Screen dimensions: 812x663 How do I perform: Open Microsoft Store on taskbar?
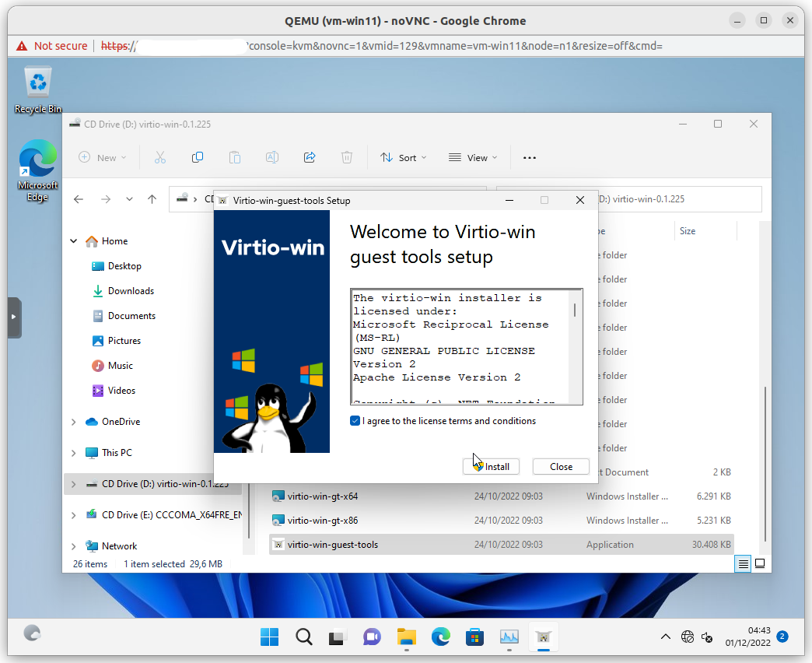[475, 637]
